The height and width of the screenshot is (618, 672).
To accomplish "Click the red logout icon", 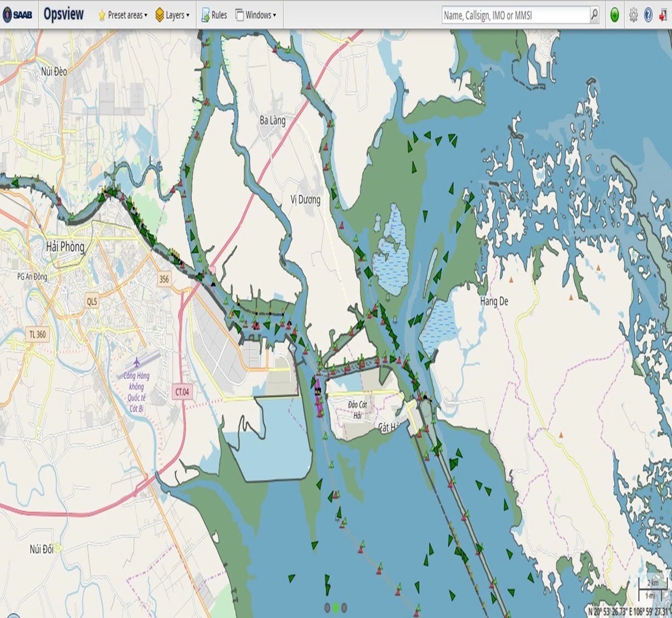I will point(663,15).
